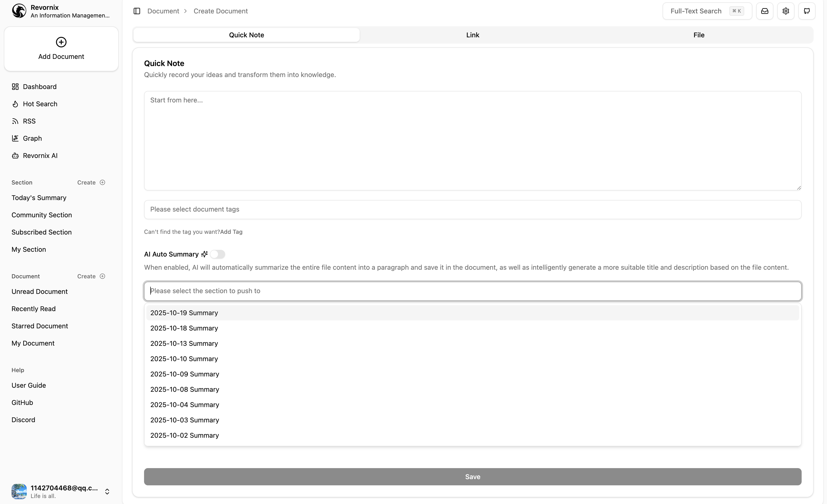Click the RSS feed icon
827x504 pixels.
pos(15,121)
